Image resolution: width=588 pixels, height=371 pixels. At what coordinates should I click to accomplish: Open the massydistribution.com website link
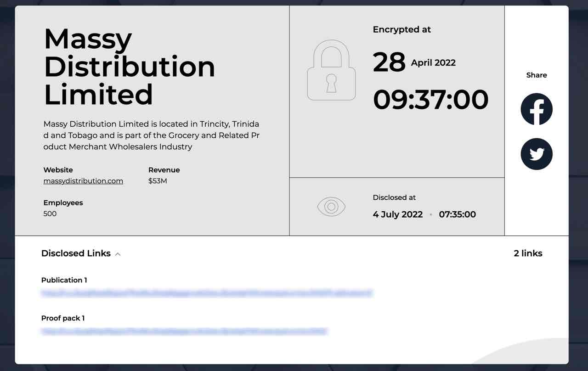coord(83,180)
